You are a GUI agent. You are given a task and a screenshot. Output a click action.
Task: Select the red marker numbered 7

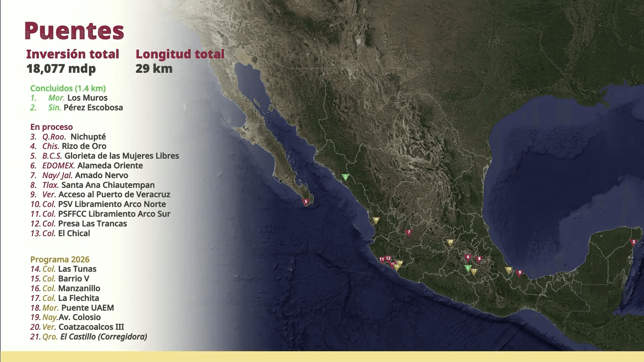tap(408, 232)
